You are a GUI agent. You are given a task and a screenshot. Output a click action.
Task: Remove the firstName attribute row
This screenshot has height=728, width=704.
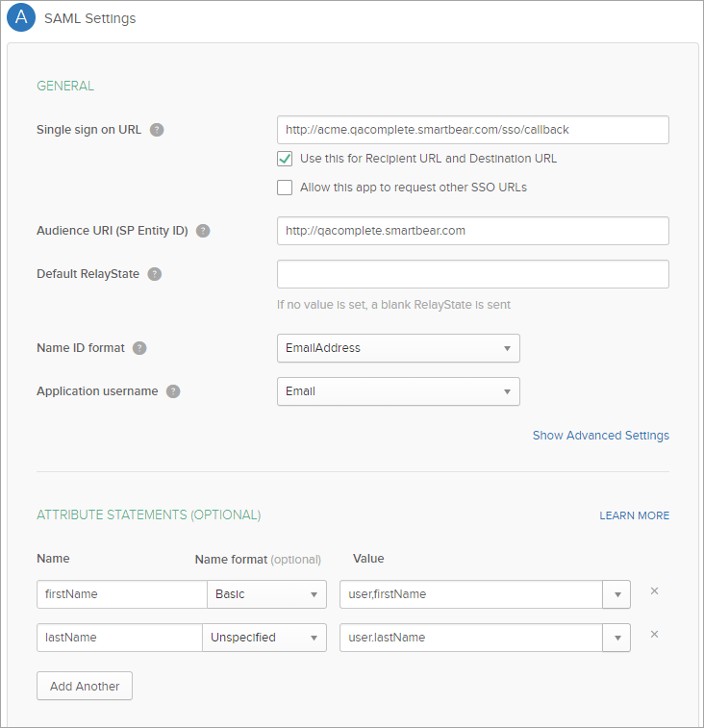[654, 591]
